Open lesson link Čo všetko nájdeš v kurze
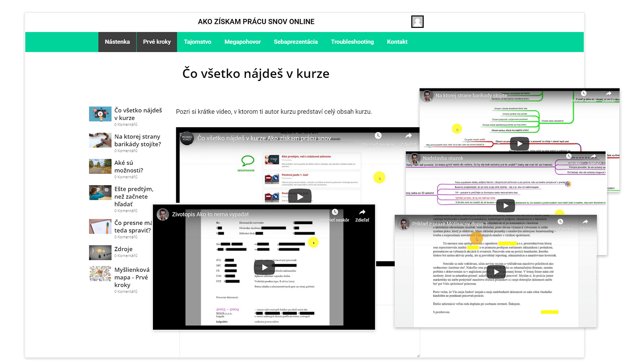 (138, 114)
